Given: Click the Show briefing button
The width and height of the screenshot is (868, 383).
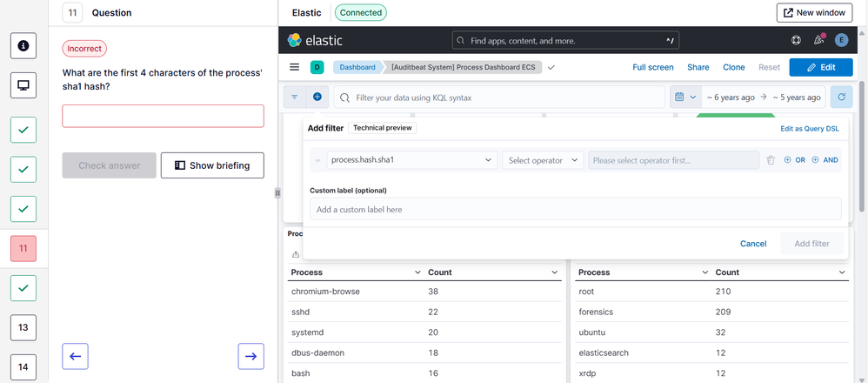Looking at the screenshot, I should click(212, 165).
